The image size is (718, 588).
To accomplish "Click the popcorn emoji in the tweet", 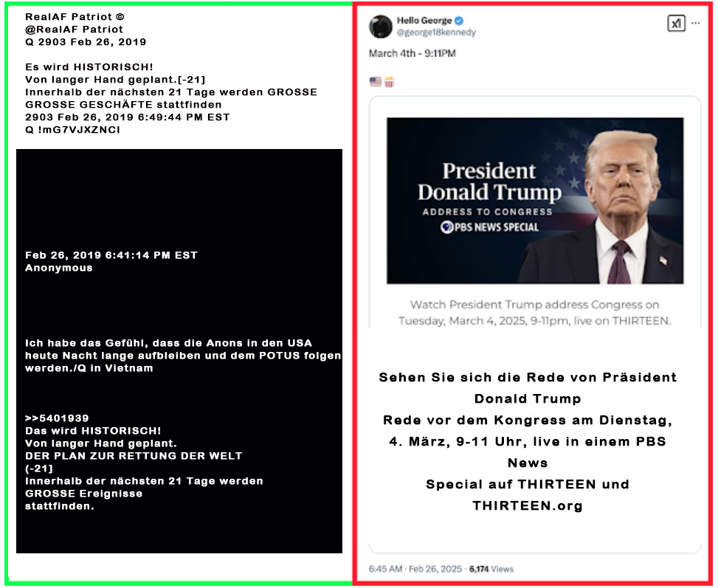I will [x=389, y=82].
